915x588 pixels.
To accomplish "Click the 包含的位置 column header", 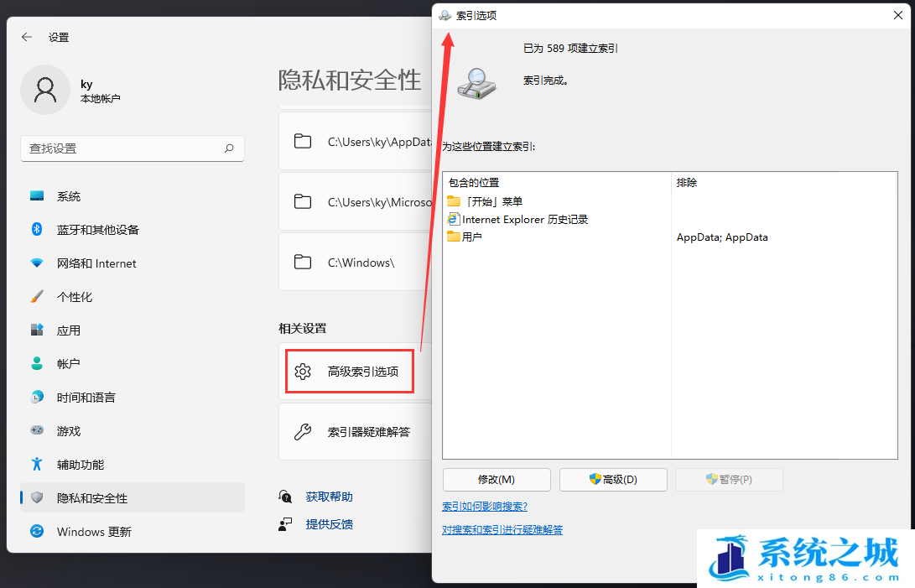I will tap(557, 182).
